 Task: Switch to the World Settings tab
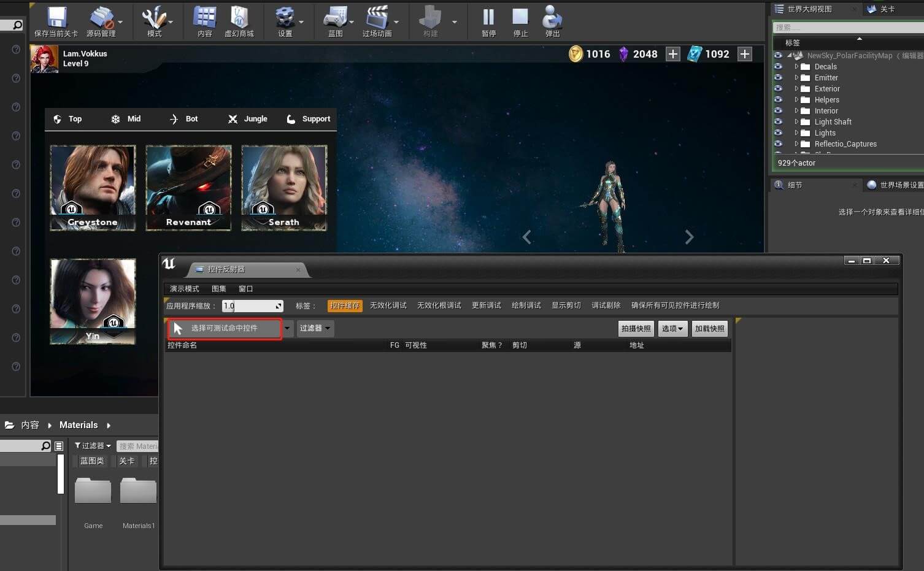click(x=895, y=185)
